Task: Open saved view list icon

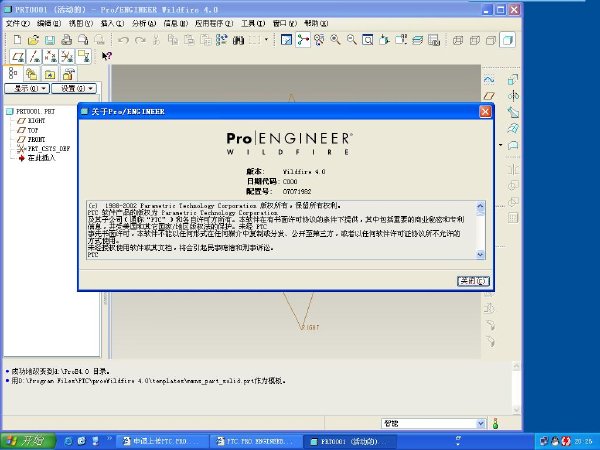Action: (401, 40)
